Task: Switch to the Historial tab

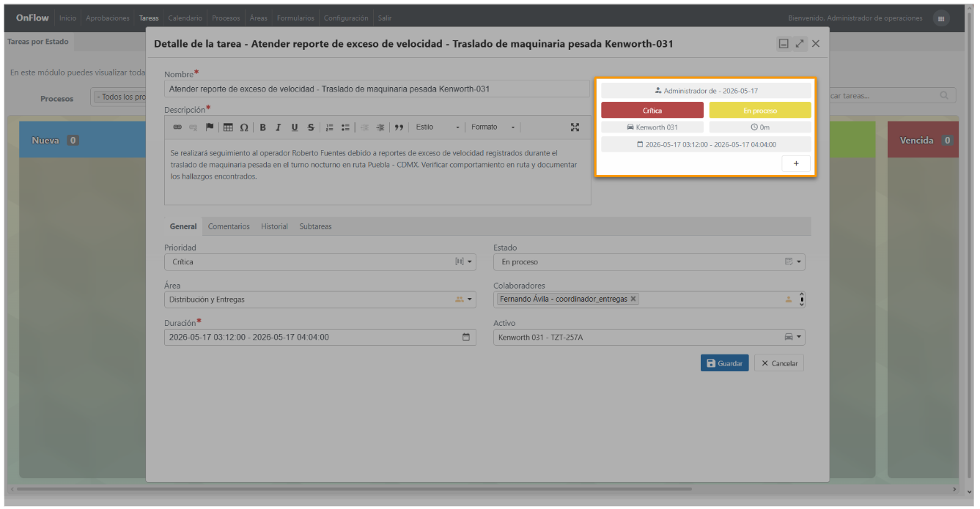Action: coord(274,227)
